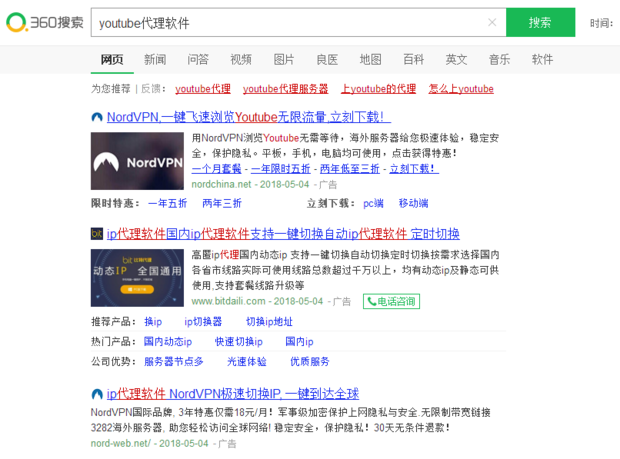Open the 一个月套餐 link under NordVPN
620x459 pixels.
pyautogui.click(x=216, y=169)
